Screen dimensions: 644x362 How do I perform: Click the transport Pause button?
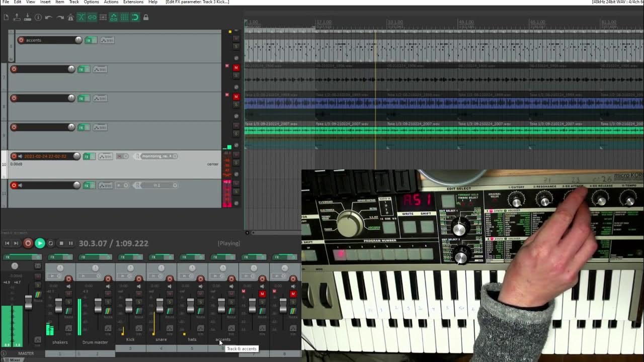(70, 243)
